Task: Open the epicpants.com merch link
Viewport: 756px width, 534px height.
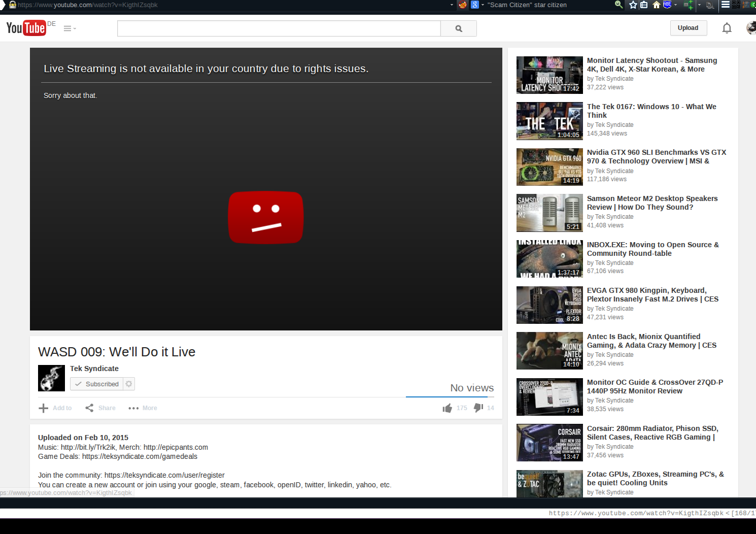Action: [176, 447]
